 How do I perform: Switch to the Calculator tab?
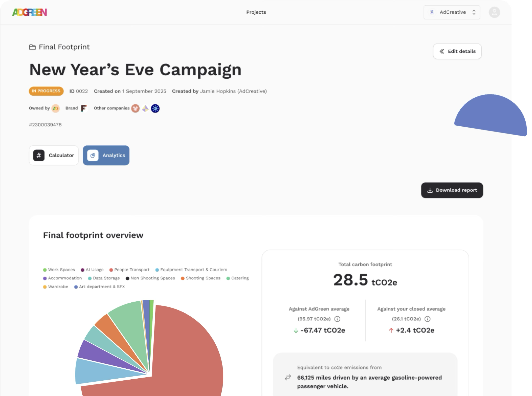[x=54, y=155]
